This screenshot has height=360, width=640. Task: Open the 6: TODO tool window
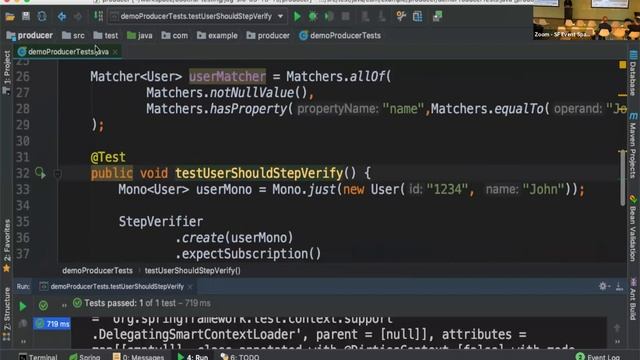(x=240, y=357)
